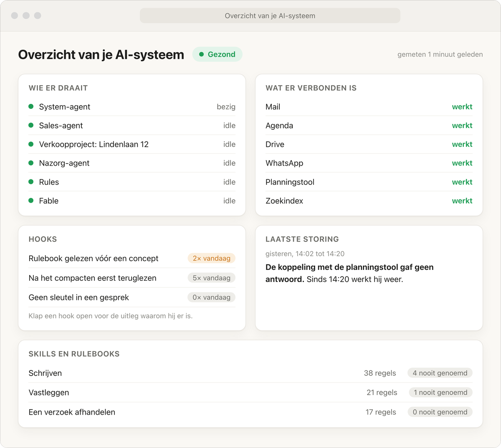
Task: Click the Klap een hook open hint text
Action: coord(111,316)
